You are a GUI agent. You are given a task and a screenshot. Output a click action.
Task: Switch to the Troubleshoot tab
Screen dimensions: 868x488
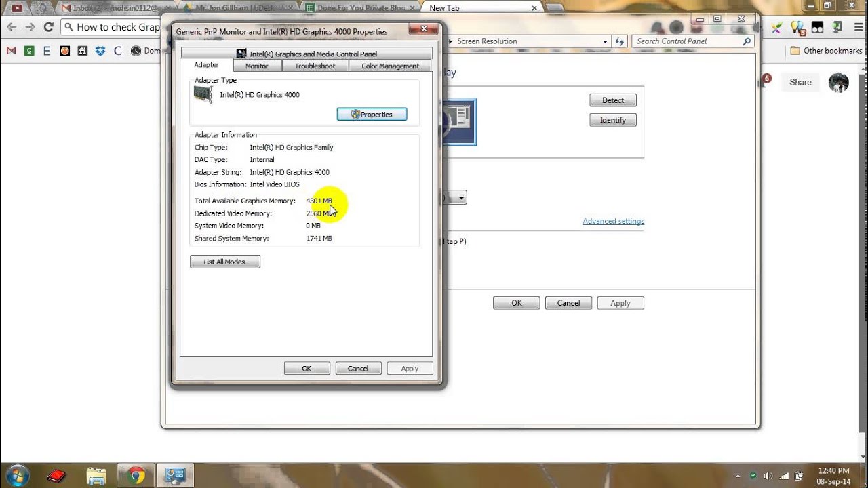[315, 66]
